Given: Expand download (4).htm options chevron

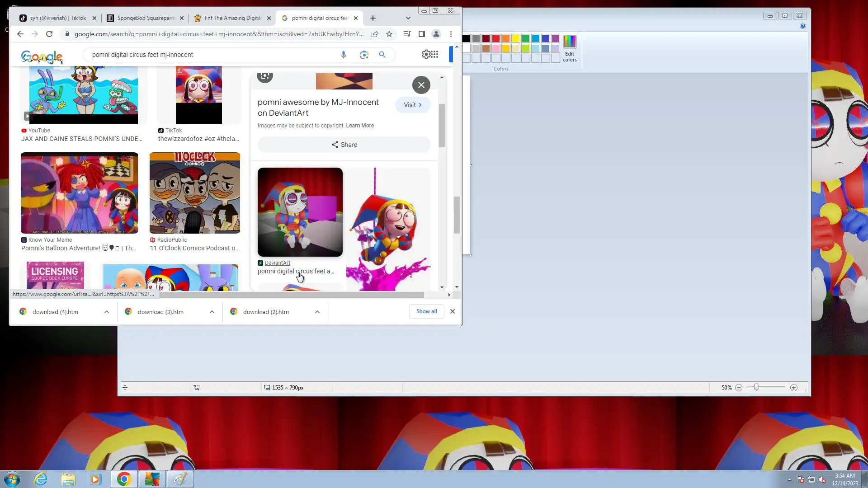Looking at the screenshot, I should (x=107, y=312).
